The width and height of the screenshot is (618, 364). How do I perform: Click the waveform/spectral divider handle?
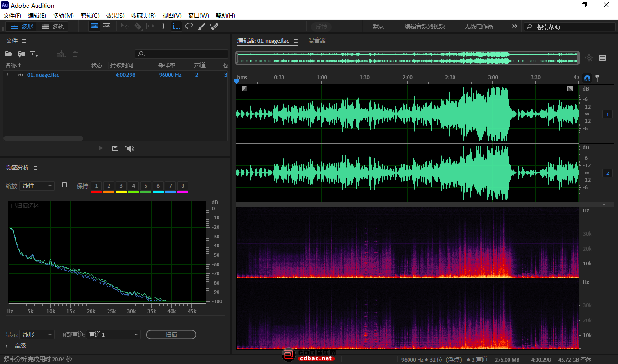pyautogui.click(x=425, y=205)
